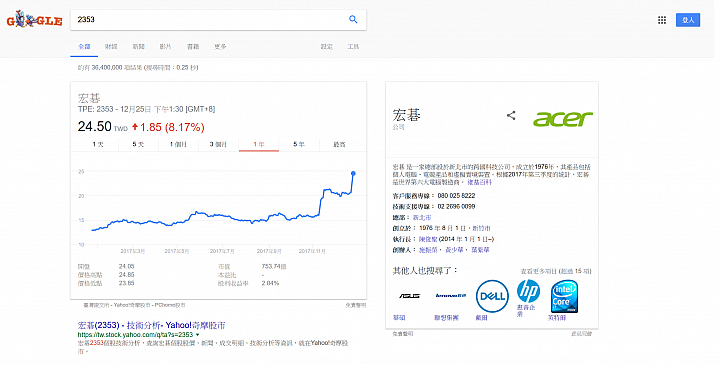The width and height of the screenshot is (720, 366).
Task: Select the 全部 results tab
Action: [84, 46]
